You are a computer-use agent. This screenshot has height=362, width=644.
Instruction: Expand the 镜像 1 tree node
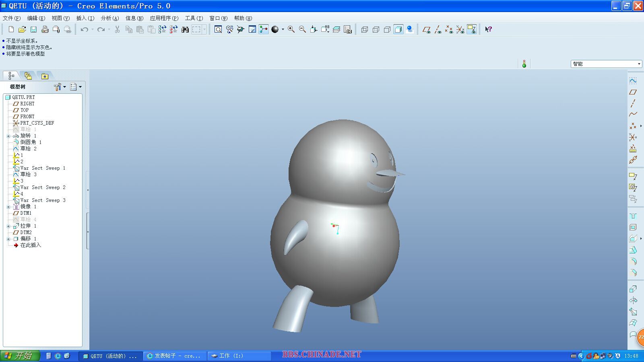(8, 207)
